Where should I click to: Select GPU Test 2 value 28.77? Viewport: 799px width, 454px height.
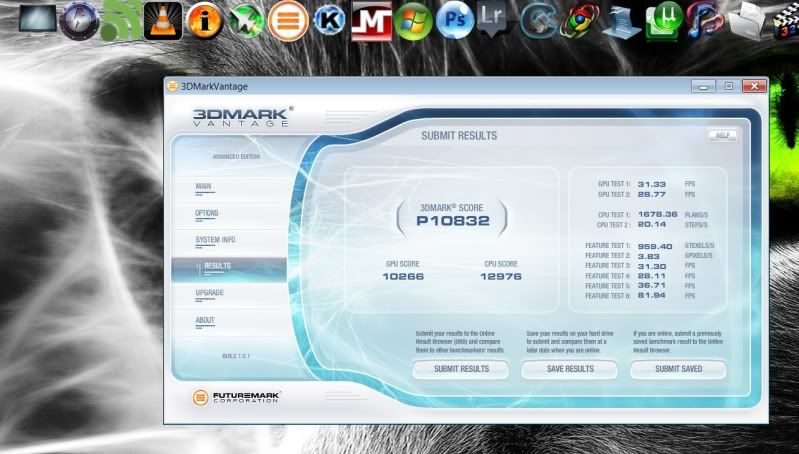coord(651,195)
